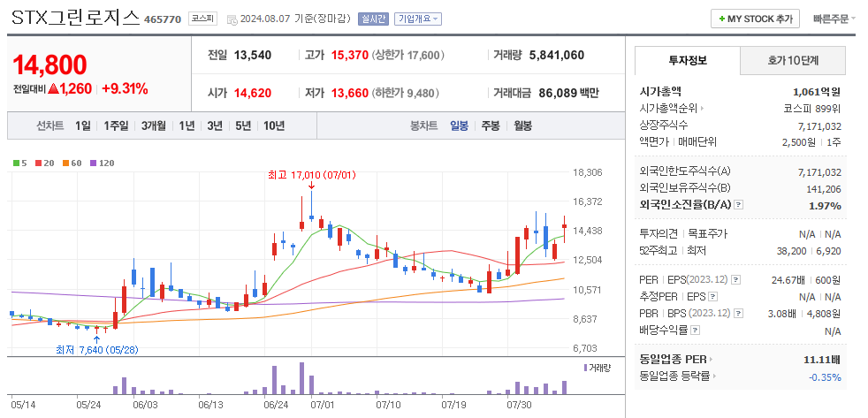
Task: Open the 빠른주문 dropdown
Action: tap(834, 19)
